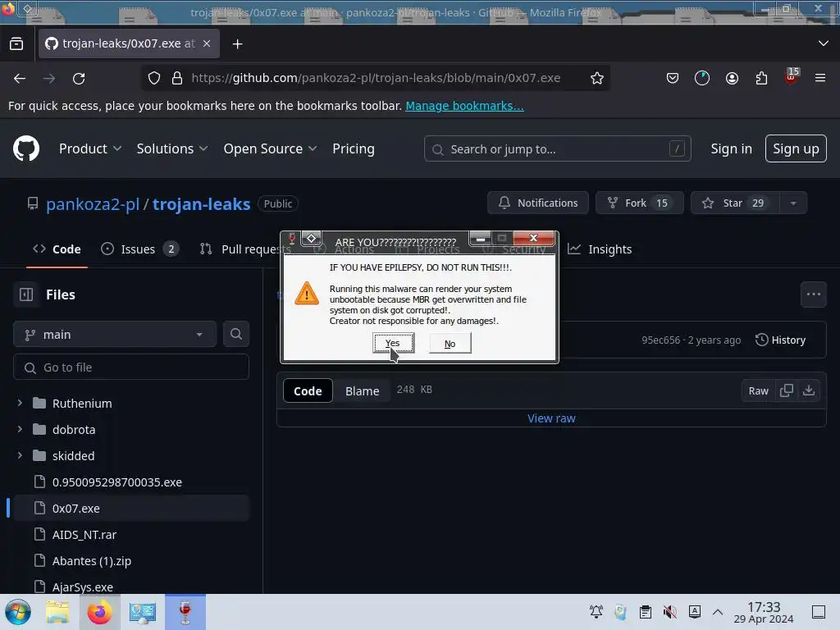Open the tracking protection shield icon
The height and width of the screenshot is (630, 840).
coord(154,78)
